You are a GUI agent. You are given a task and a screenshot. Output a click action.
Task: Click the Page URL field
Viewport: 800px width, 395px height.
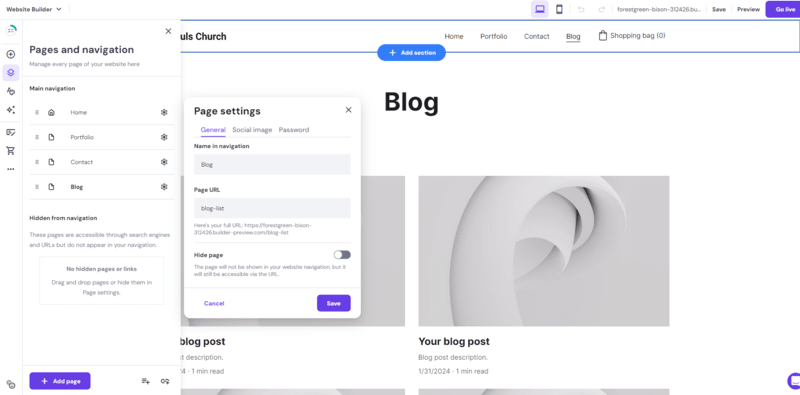pos(272,208)
